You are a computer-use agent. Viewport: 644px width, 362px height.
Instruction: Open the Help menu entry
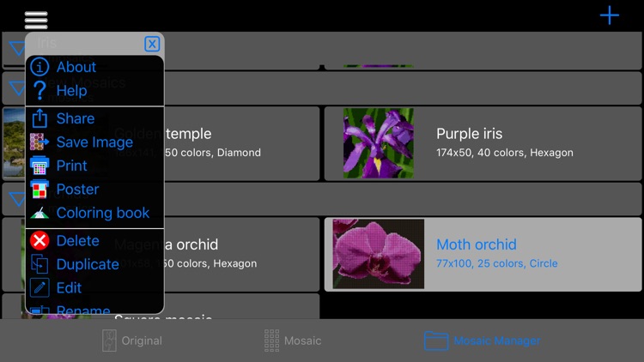(x=71, y=90)
